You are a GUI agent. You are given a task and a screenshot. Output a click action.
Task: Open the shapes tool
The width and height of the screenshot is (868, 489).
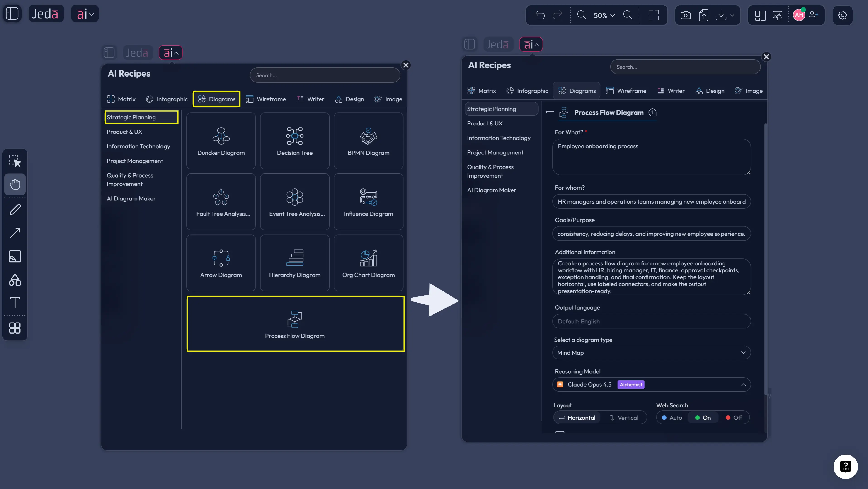(15, 279)
